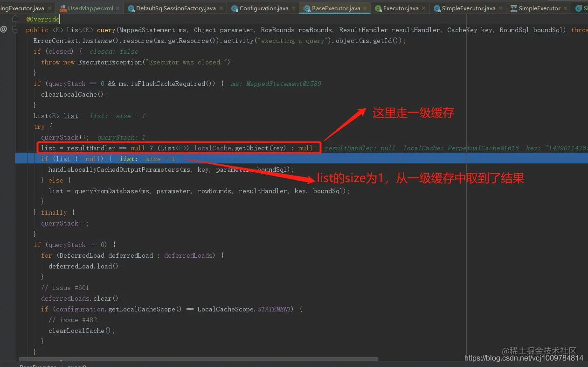588x367 pixels.
Task: Click the SimpleExecutor.java class icon
Action: click(x=437, y=8)
